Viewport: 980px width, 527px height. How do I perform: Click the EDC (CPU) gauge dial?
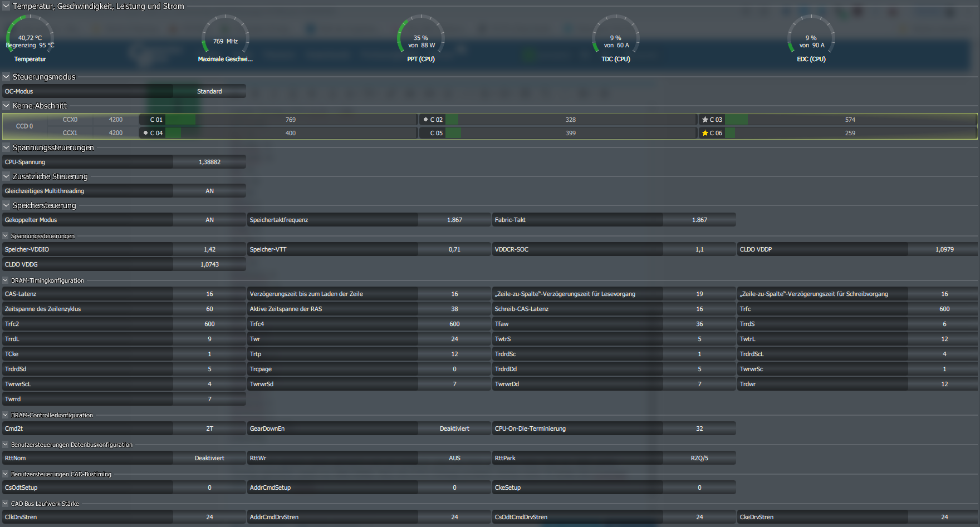click(x=811, y=34)
